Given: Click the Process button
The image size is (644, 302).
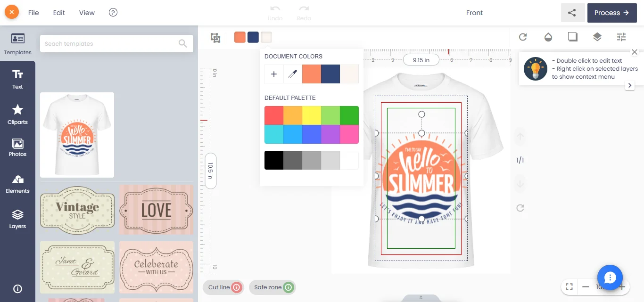Looking at the screenshot, I should click(612, 13).
